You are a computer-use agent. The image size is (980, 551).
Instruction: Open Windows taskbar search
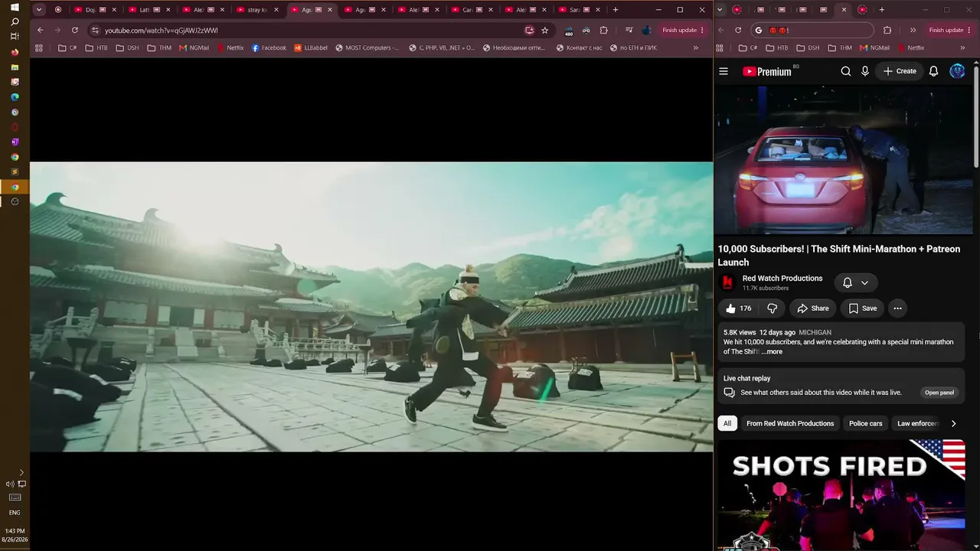[15, 21]
